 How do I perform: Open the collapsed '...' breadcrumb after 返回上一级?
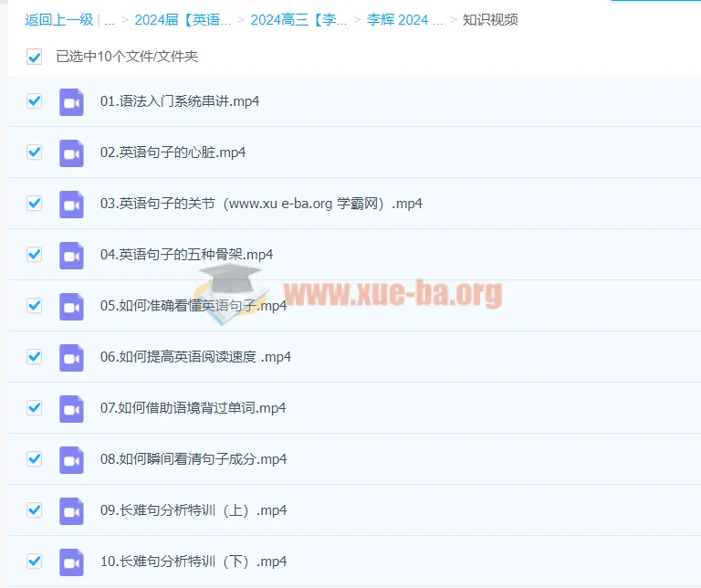[x=110, y=20]
